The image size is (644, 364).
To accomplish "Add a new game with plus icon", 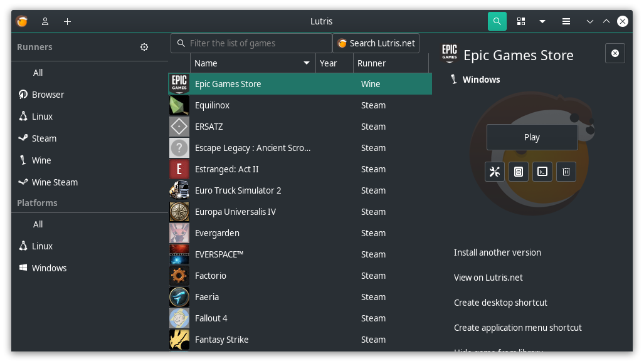I will (x=67, y=21).
